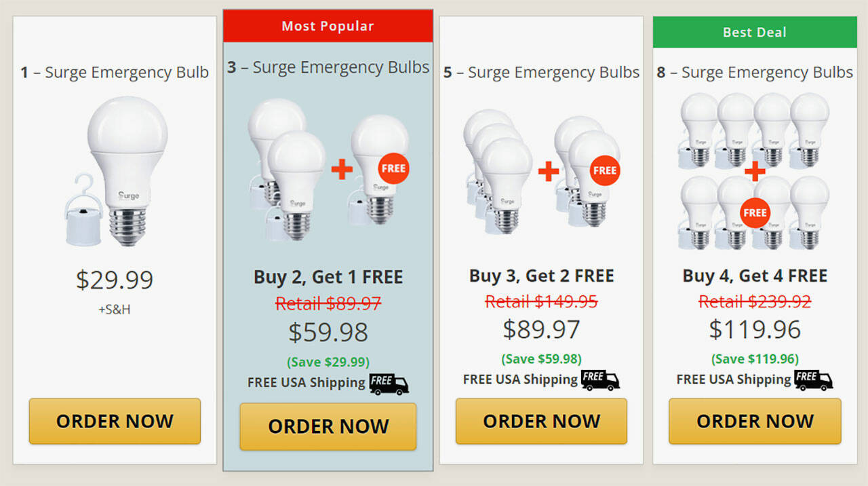This screenshot has width=868, height=486.
Task: Click the red FREE badge in the 5-bulb offer
Action: click(x=604, y=170)
